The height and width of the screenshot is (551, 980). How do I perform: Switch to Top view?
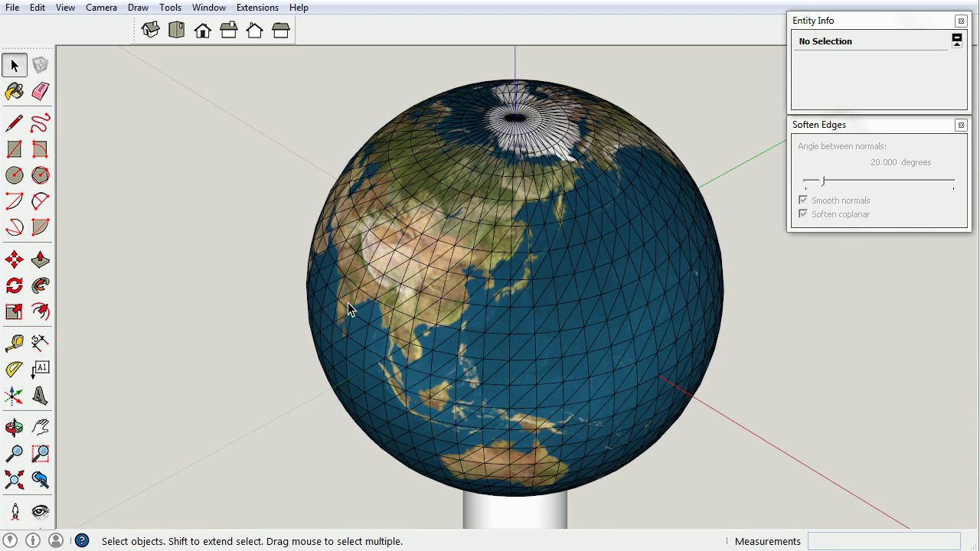[x=177, y=30]
